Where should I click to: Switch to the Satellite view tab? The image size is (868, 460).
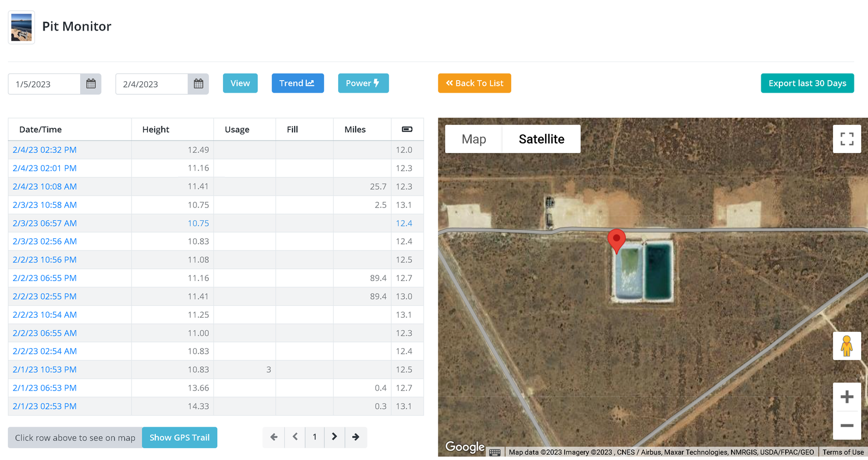(x=541, y=139)
